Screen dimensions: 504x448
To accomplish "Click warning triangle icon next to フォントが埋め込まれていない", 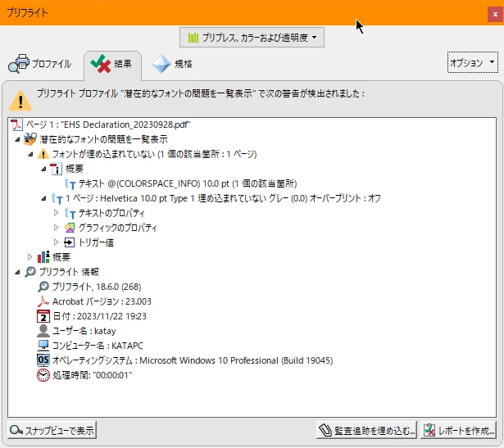I will tap(43, 154).
